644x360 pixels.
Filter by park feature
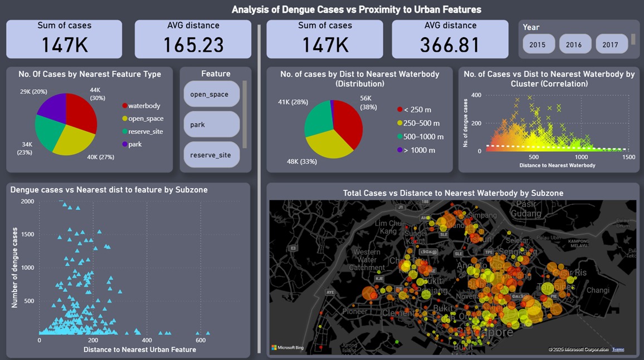pyautogui.click(x=212, y=124)
